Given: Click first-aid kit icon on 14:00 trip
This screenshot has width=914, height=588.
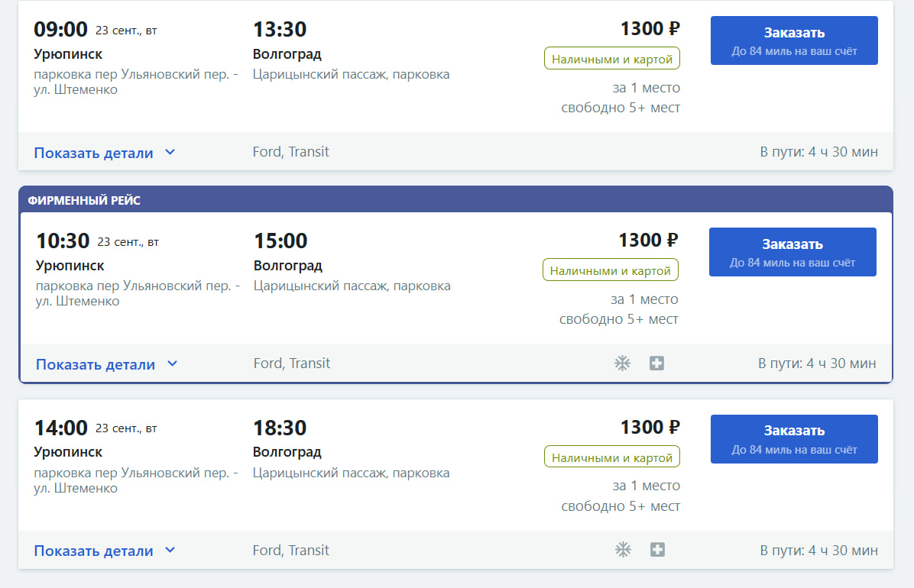Looking at the screenshot, I should click(657, 550).
